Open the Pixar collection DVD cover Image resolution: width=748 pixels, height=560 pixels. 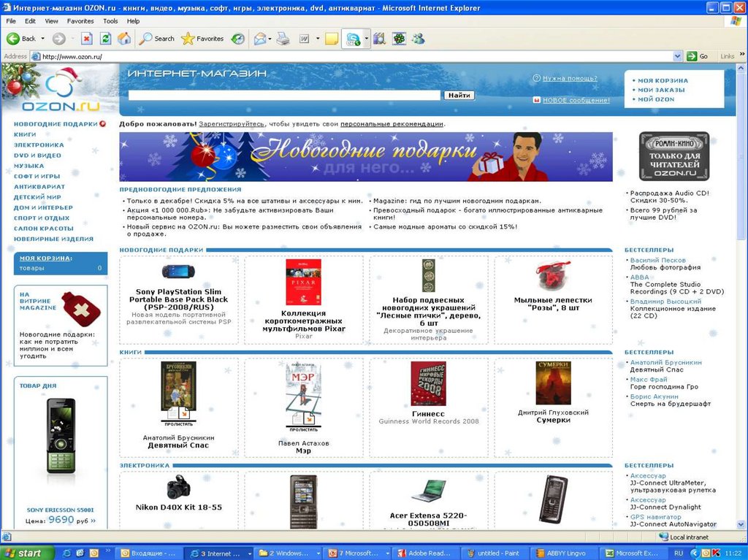[x=303, y=282]
